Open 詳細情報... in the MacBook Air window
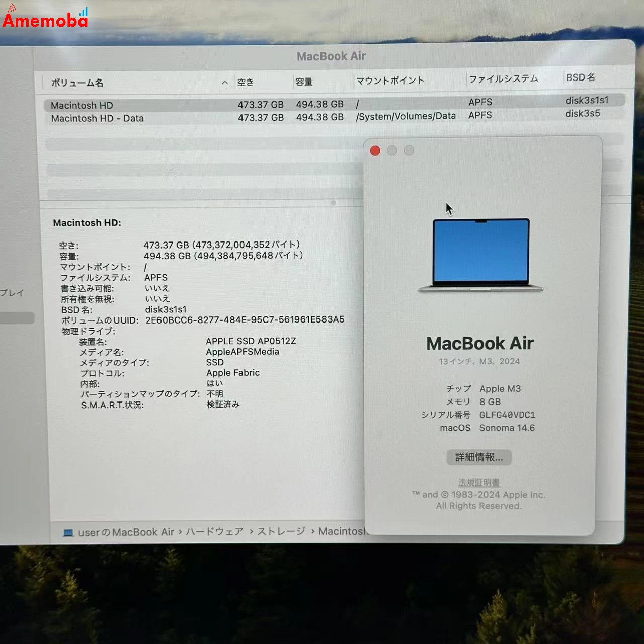The image size is (644, 644). 478,457
